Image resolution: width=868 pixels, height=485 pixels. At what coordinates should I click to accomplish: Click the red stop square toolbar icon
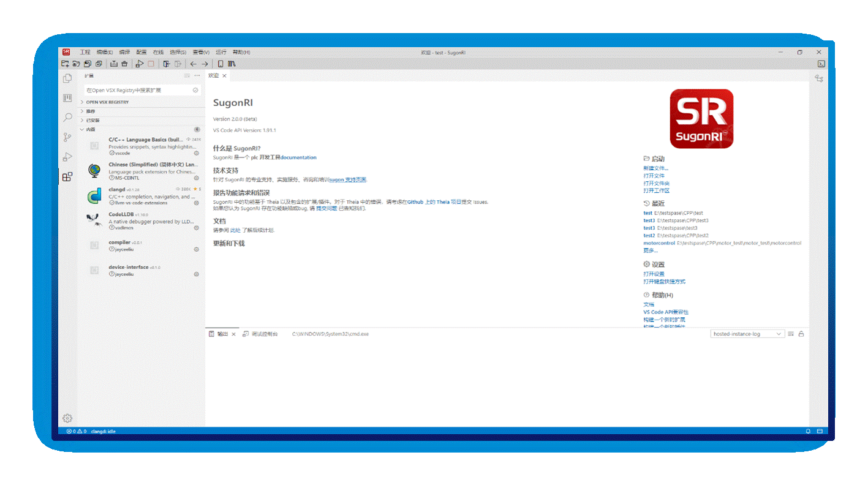click(x=151, y=64)
